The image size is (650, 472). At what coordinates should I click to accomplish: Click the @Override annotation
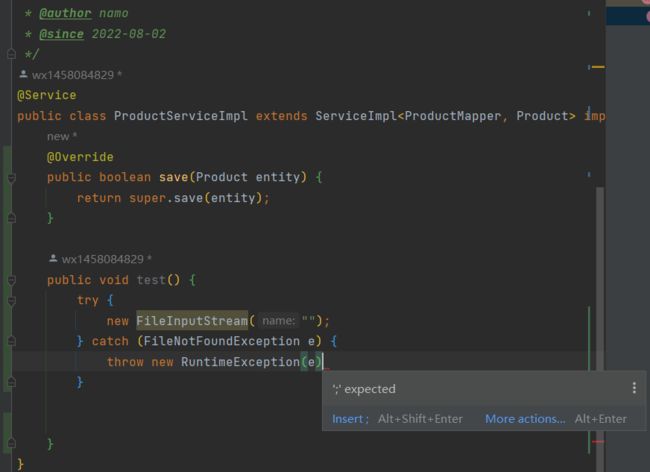(80, 157)
